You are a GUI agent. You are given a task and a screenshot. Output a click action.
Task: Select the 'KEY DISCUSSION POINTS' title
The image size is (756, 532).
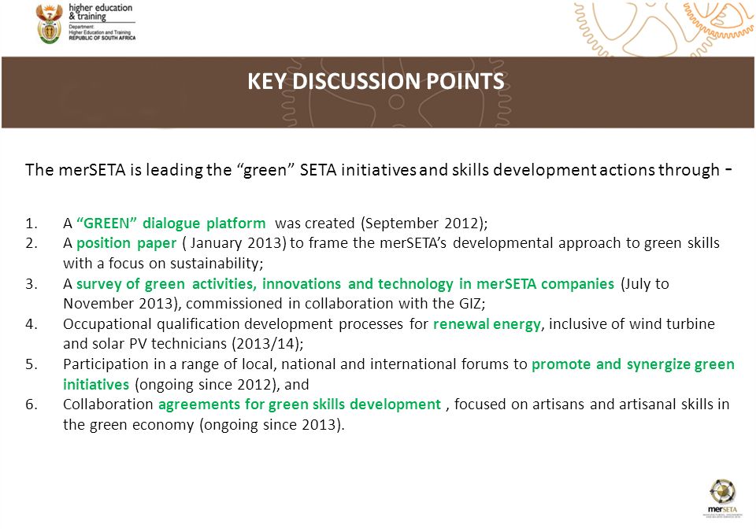click(376, 81)
